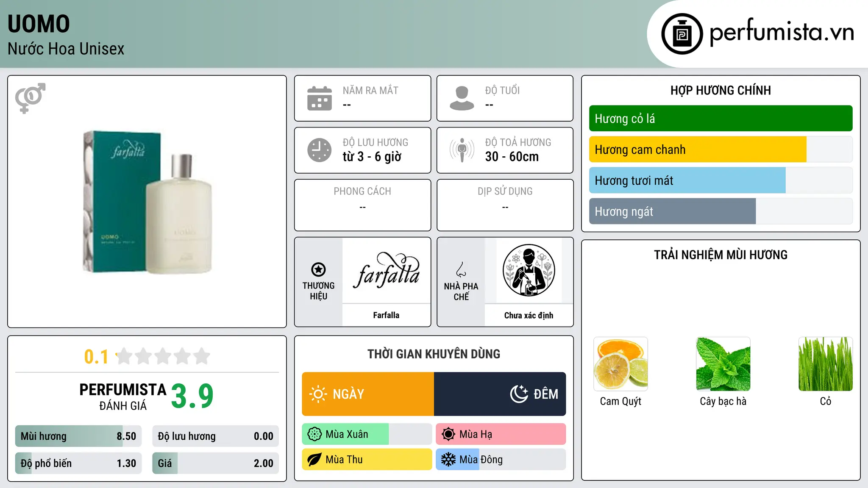Click the Mùi hương score bar
Image resolution: width=868 pixels, height=488 pixels.
78,436
